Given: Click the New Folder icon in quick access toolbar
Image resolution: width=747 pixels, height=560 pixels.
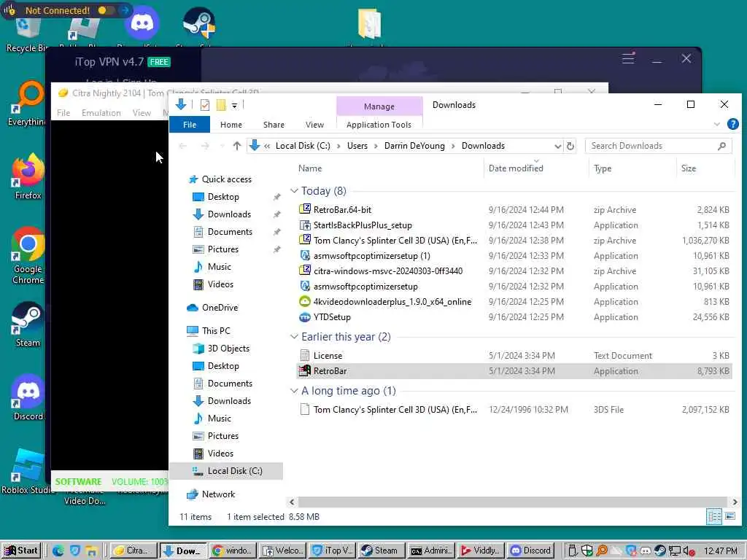Looking at the screenshot, I should [x=221, y=105].
